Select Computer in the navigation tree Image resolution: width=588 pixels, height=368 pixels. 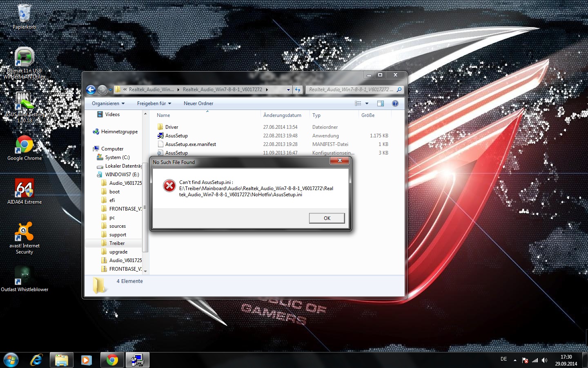tap(112, 149)
